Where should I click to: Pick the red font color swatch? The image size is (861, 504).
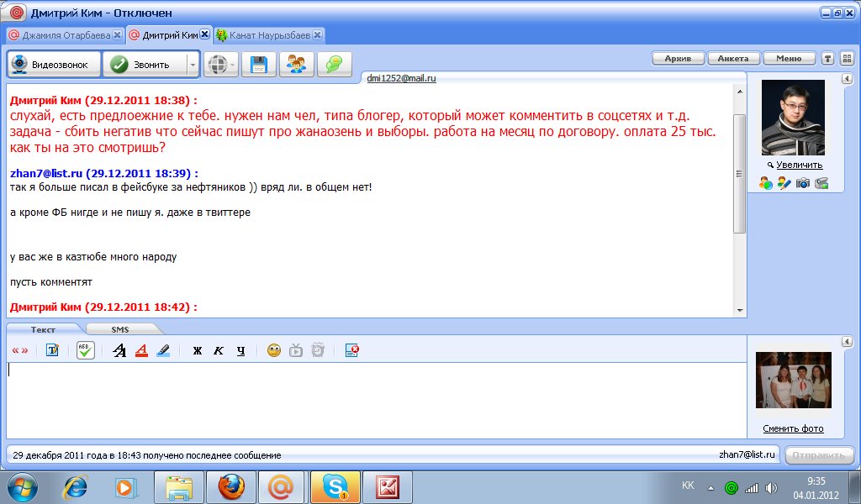(141, 350)
